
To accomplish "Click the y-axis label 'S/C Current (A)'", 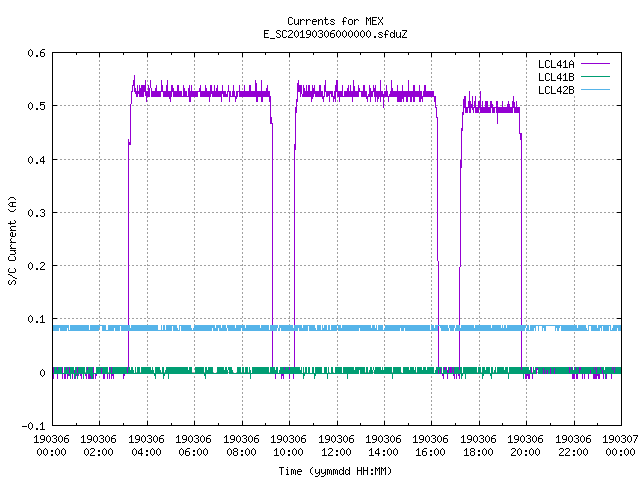I will pyautogui.click(x=13, y=240).
